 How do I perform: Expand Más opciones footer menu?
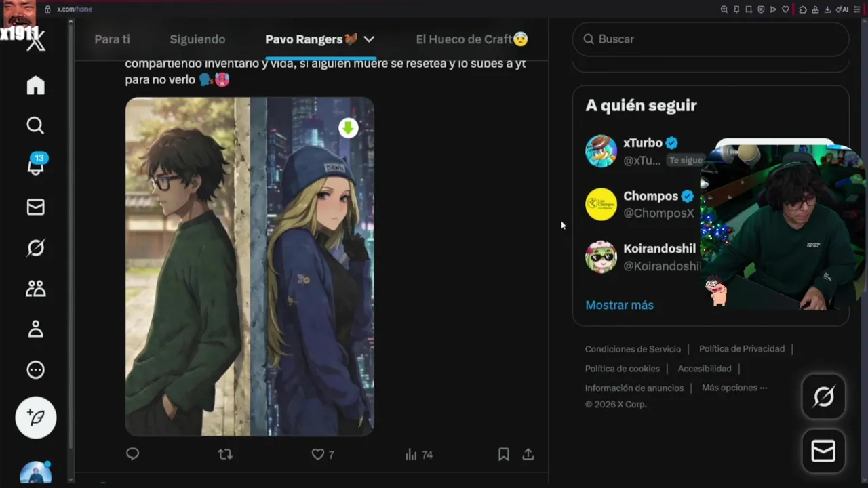click(734, 388)
